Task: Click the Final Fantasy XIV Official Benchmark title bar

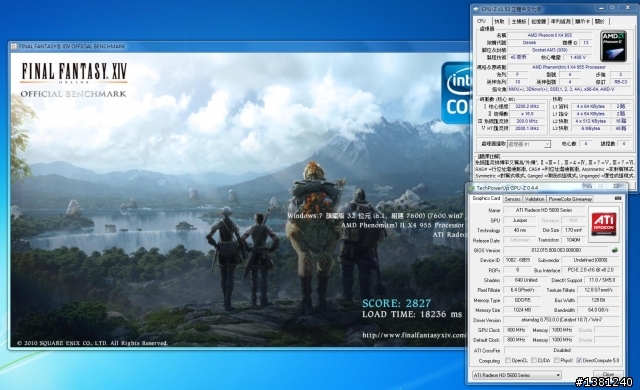Action: (239, 47)
